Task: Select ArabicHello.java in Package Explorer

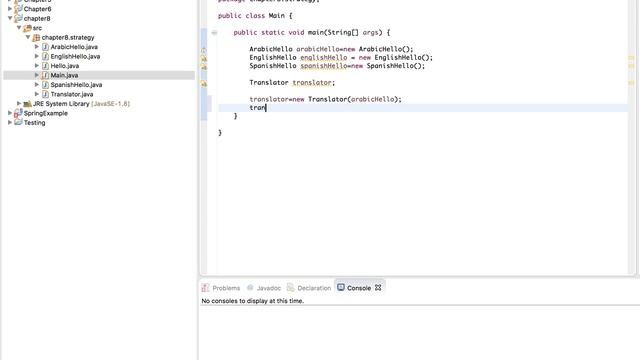Action: click(x=74, y=47)
